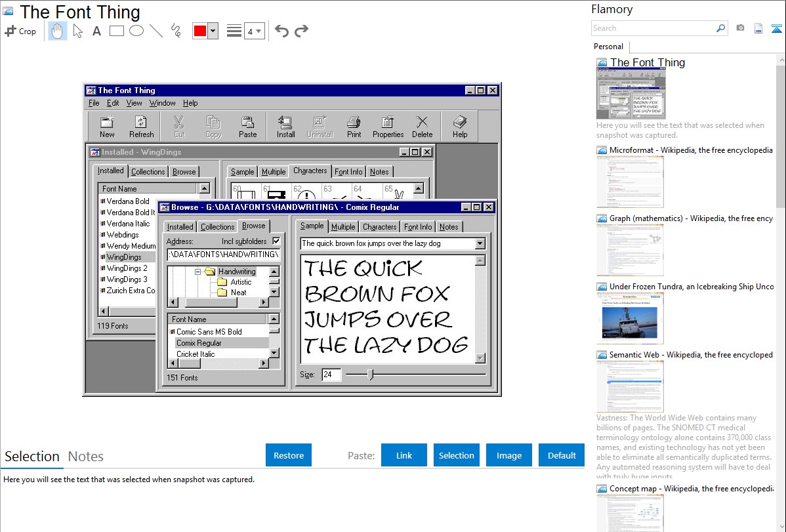Click the Default paste button
Viewport: 786px width, 532px height.
[x=562, y=455]
